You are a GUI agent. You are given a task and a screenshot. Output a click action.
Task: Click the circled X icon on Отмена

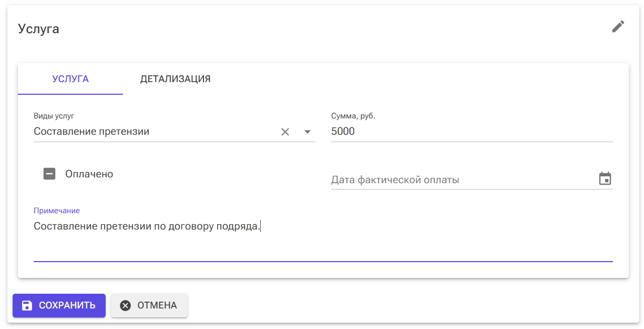[125, 305]
